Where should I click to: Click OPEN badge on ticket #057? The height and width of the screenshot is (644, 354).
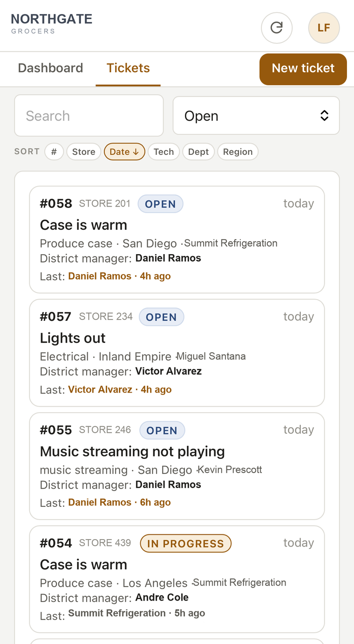pyautogui.click(x=161, y=317)
